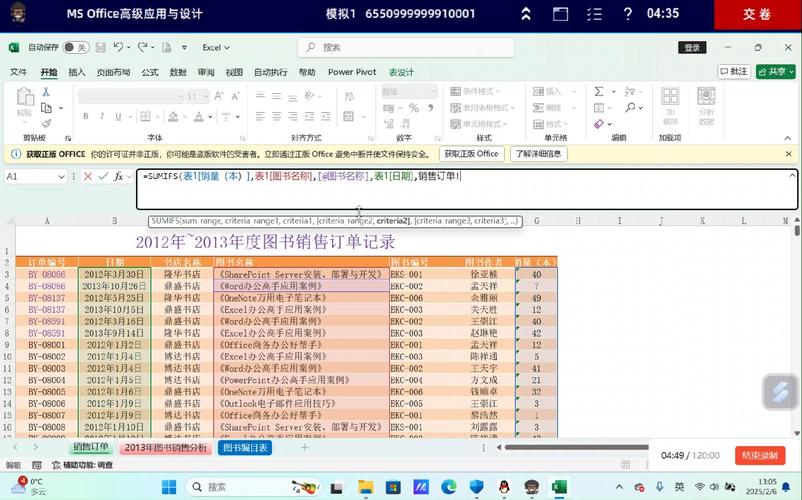Click in the 搜索 search box in the title bar
Screen dimensions: 802x500
point(406,48)
